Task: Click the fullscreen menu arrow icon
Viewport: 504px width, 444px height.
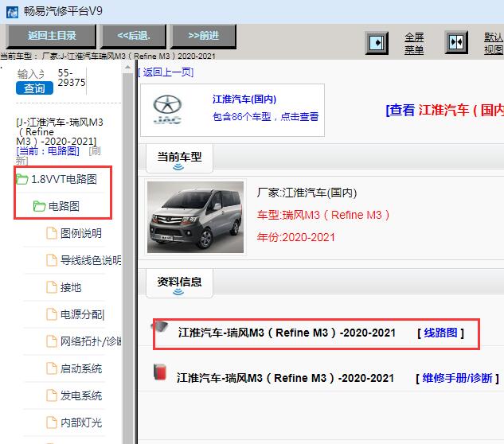Action: click(x=377, y=43)
